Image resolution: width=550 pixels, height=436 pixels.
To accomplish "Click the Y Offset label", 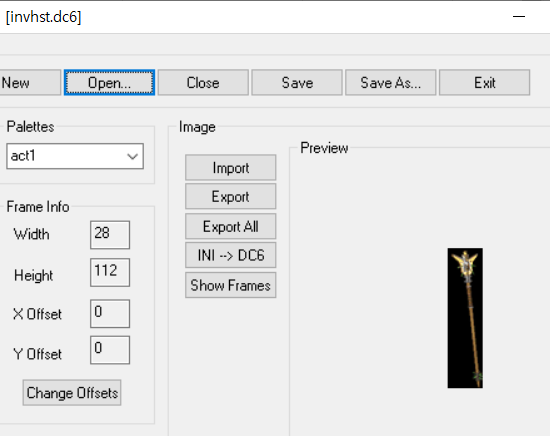I will 37,354.
